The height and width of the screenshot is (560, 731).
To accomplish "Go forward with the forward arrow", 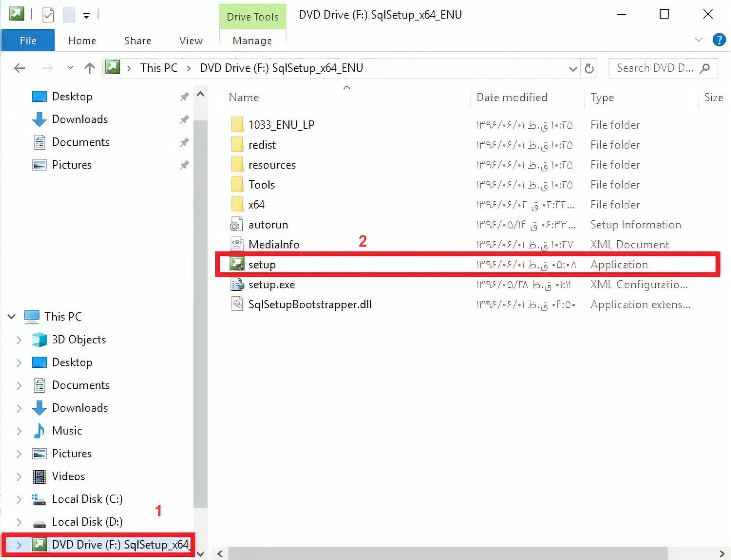I will pyautogui.click(x=47, y=68).
